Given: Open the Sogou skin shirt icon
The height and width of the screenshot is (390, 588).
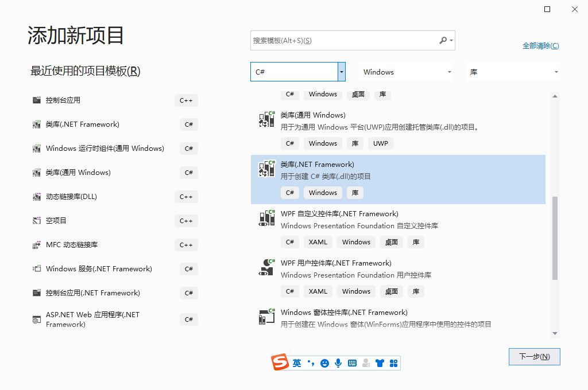Looking at the screenshot, I should point(380,363).
